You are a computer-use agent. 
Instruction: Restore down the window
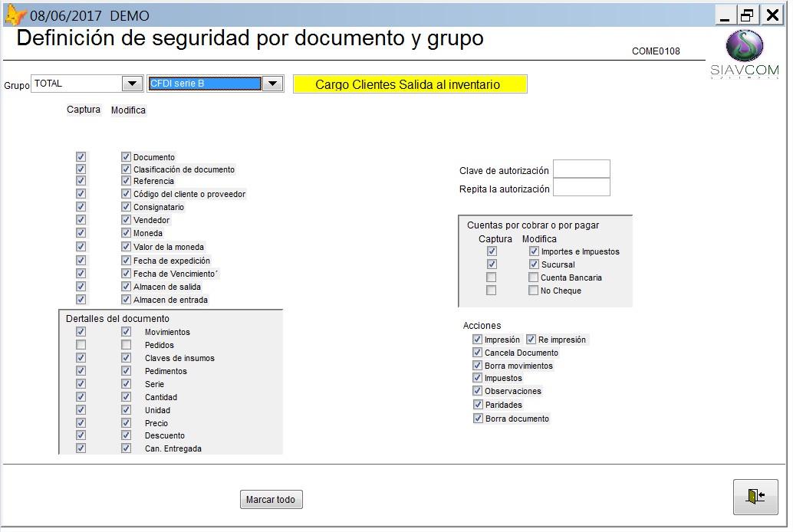748,15
